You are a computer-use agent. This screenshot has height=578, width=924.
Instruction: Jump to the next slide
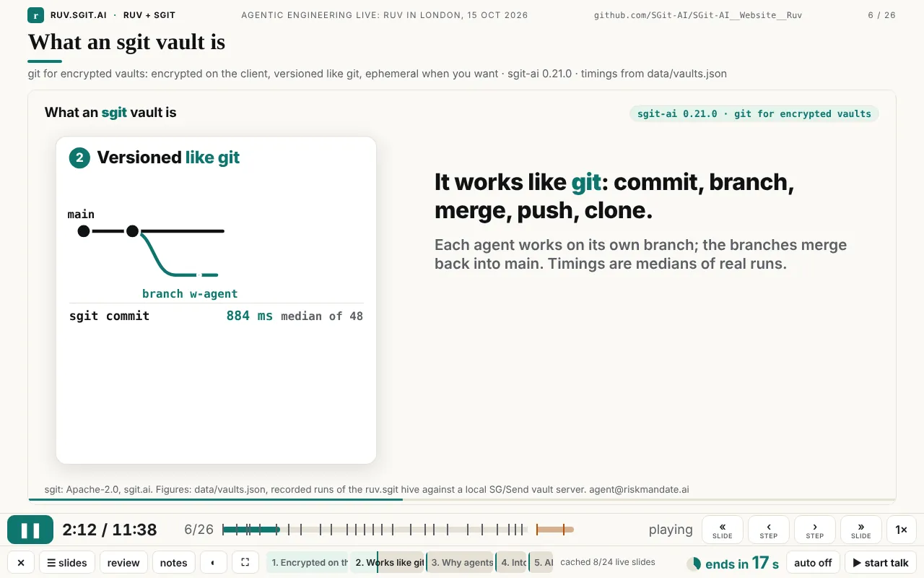pyautogui.click(x=861, y=530)
